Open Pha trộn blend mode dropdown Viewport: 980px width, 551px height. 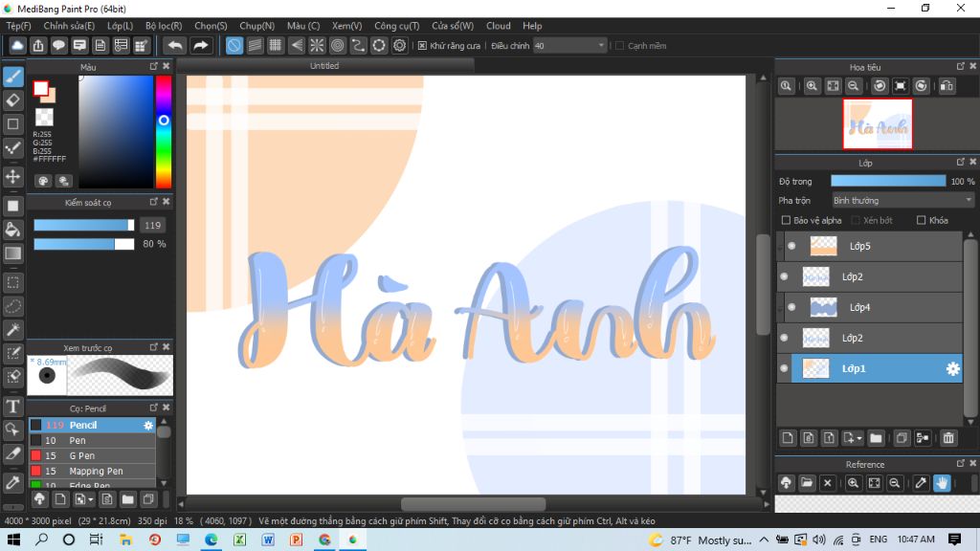click(902, 201)
